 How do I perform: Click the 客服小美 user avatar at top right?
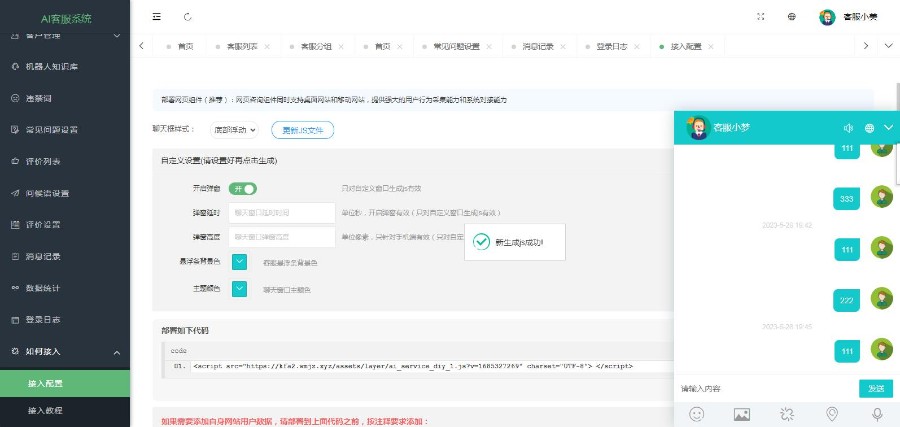(827, 17)
